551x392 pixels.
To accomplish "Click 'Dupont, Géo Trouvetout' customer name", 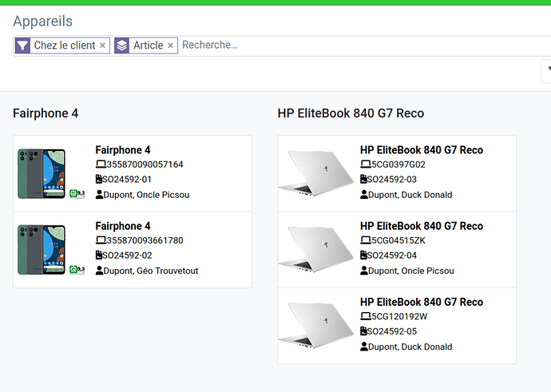I will 151,271.
